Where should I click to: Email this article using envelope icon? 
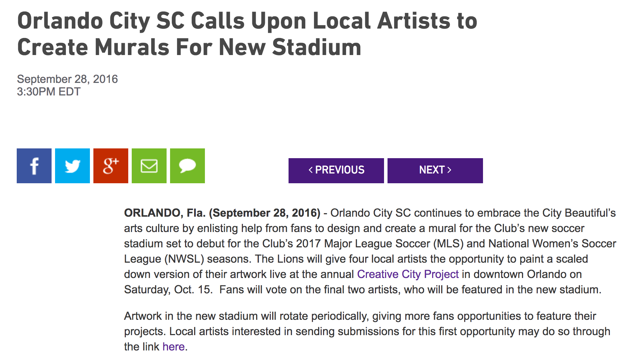tap(149, 166)
